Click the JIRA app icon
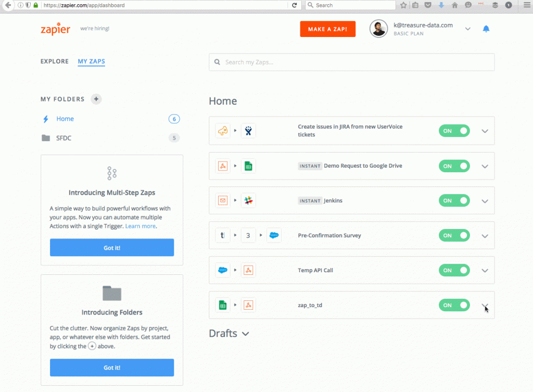Image resolution: width=533 pixels, height=392 pixels. tap(248, 131)
